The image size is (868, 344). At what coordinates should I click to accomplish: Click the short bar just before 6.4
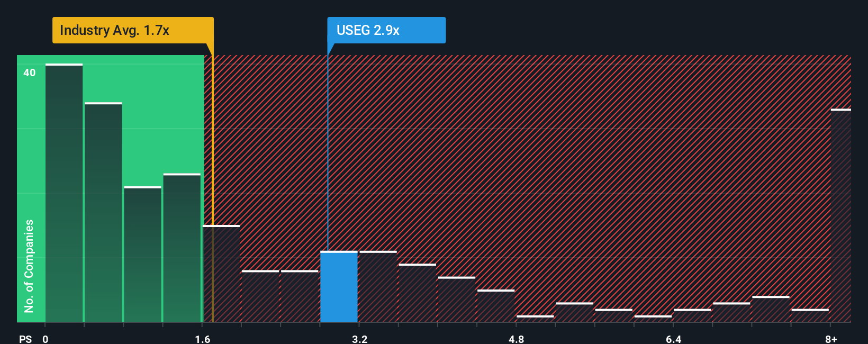tap(653, 319)
